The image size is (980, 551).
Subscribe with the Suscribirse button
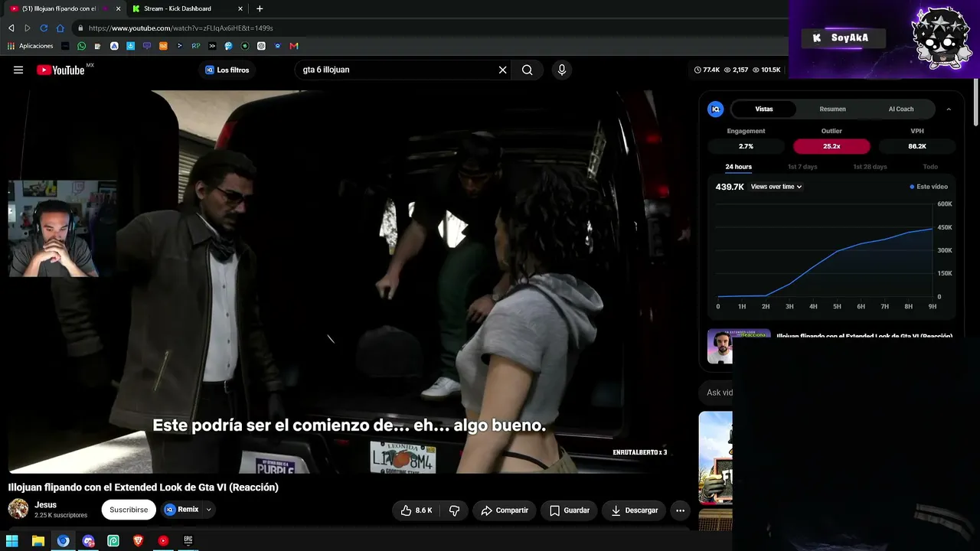tap(129, 510)
